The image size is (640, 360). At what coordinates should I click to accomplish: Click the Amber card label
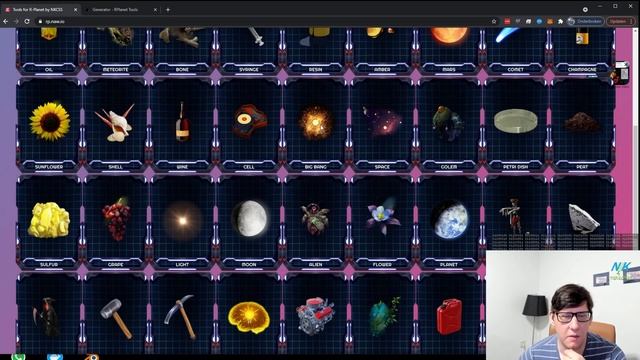coord(382,69)
